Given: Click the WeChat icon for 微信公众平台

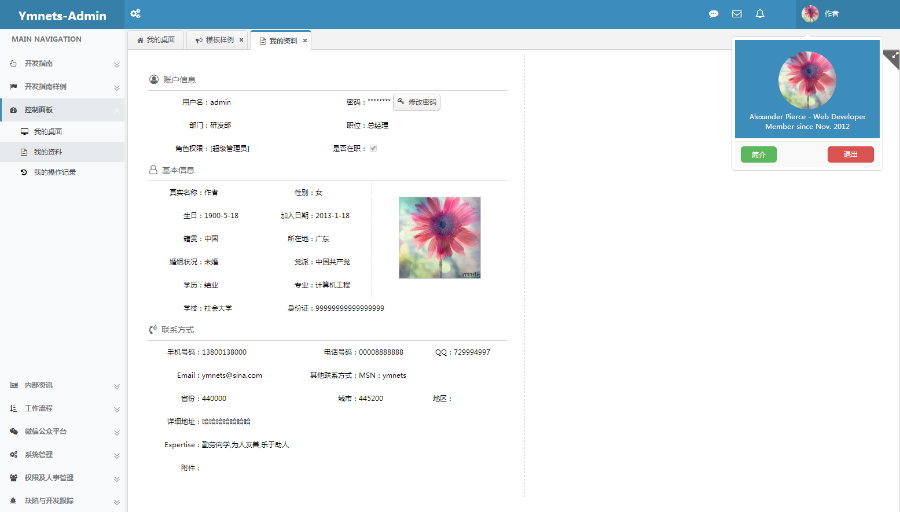Looking at the screenshot, I should (x=13, y=431).
